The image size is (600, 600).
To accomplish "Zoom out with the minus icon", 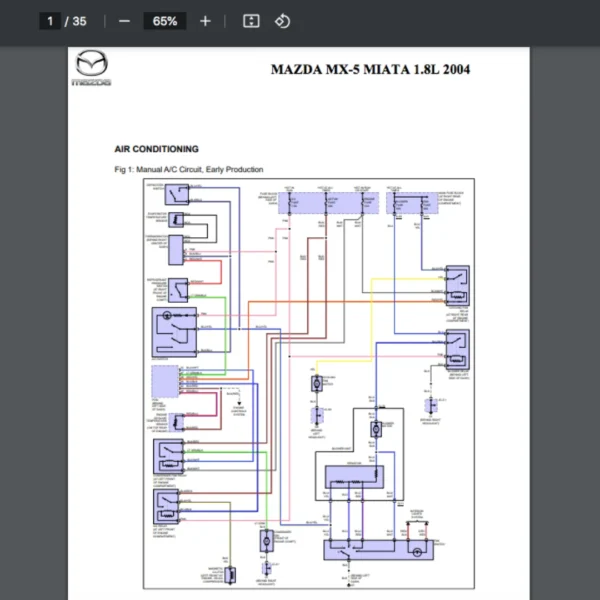I will [x=124, y=21].
